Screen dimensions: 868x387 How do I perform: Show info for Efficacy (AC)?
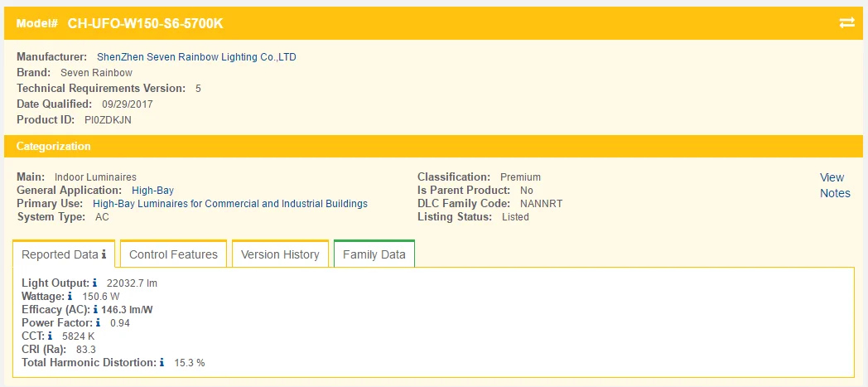pos(95,310)
